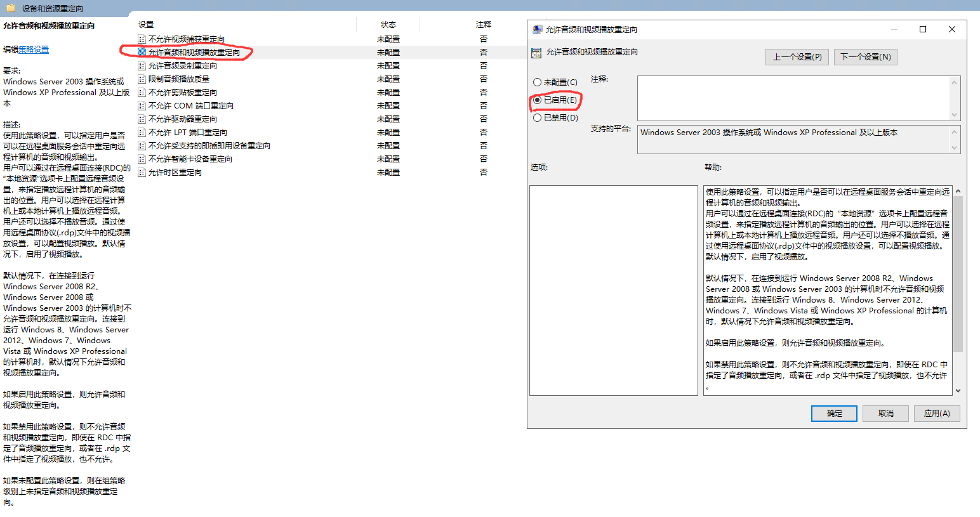980x517 pixels.
Task: Click the policy icon beside 允许音频录制重定向
Action: (142, 66)
